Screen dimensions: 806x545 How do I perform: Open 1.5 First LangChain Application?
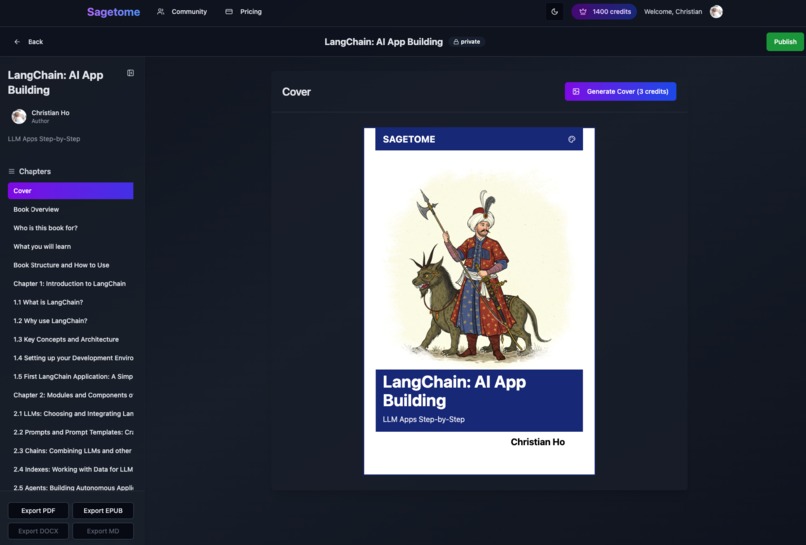[x=70, y=376]
